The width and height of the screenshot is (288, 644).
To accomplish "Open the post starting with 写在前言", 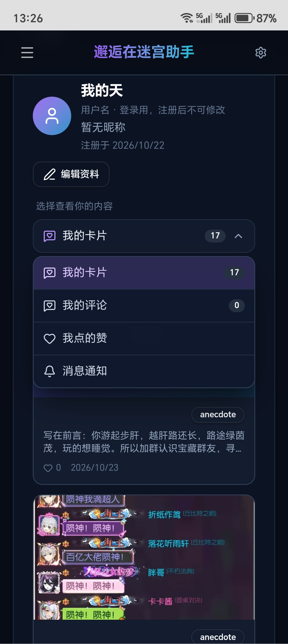I will [144, 442].
